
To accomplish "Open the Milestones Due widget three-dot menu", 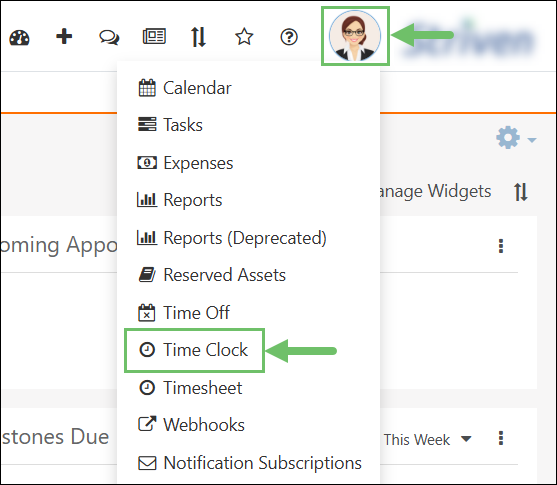I will pyautogui.click(x=501, y=438).
